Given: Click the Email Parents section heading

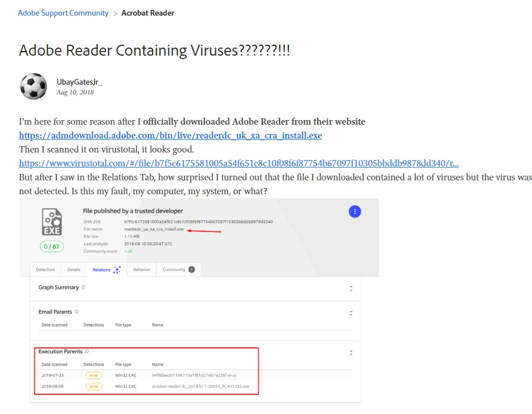Looking at the screenshot, I should click(x=55, y=312).
